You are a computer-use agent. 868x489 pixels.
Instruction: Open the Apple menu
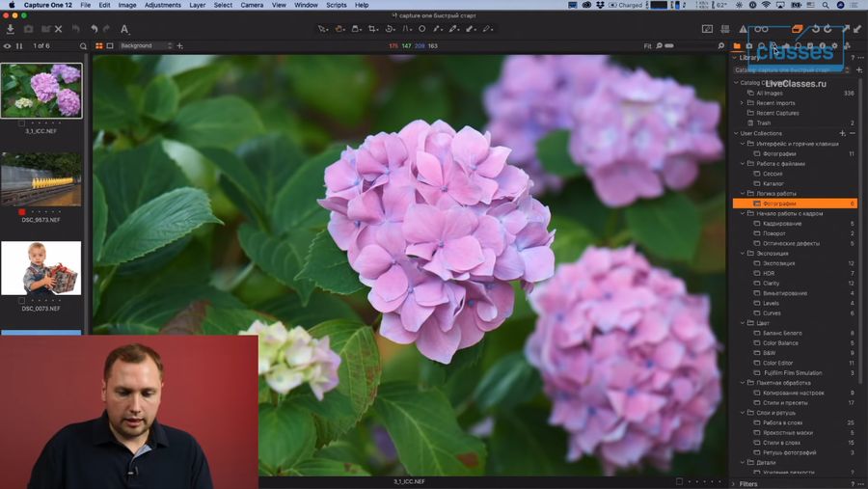click(12, 5)
